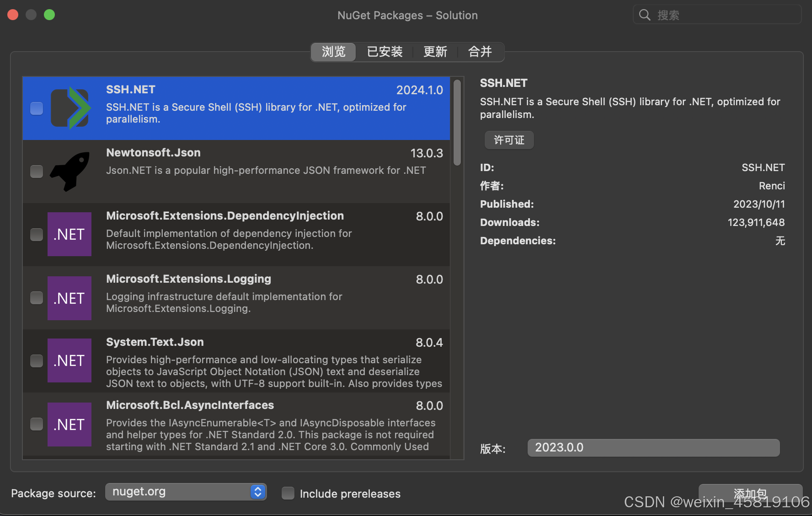812x516 pixels.
Task: Click the .NET icon for Microsoft.Extensions.DependencyInjection
Action: coord(69,234)
